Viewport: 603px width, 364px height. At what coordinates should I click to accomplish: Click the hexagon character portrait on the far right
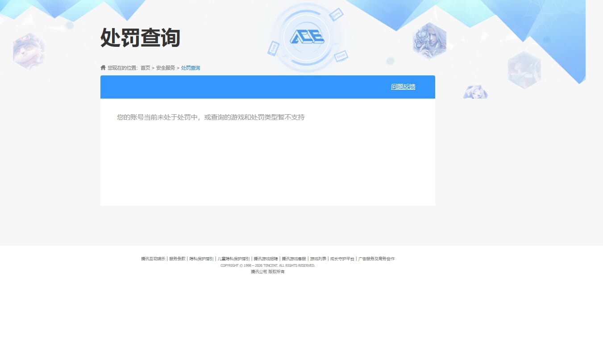point(525,70)
